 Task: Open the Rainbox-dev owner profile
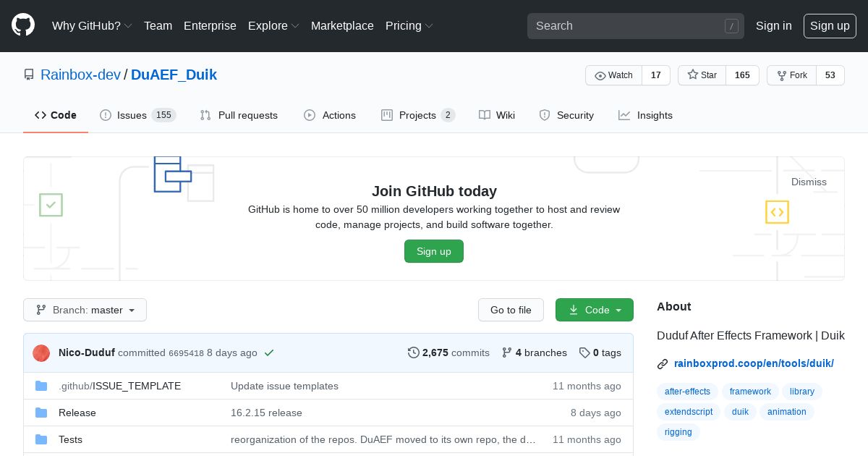[x=80, y=75]
